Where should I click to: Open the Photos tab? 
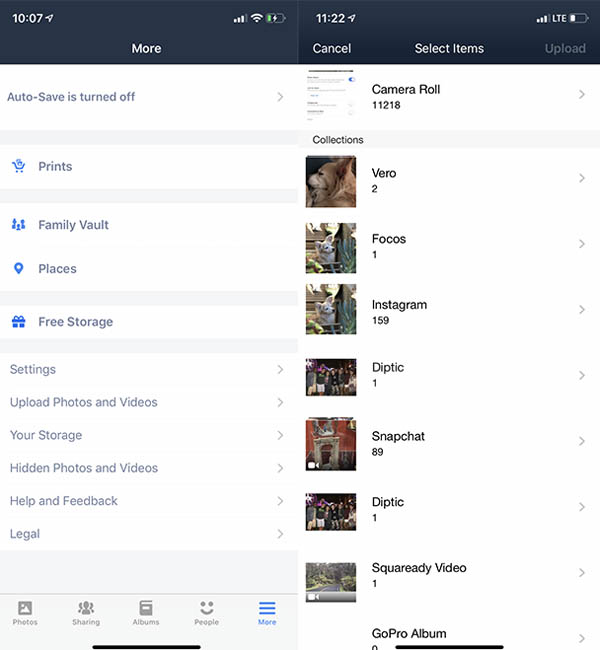(25, 613)
